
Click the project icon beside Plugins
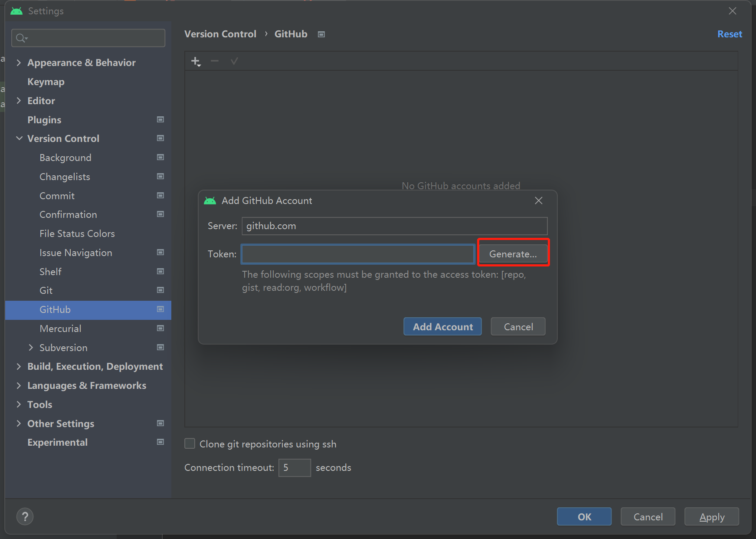tap(160, 119)
